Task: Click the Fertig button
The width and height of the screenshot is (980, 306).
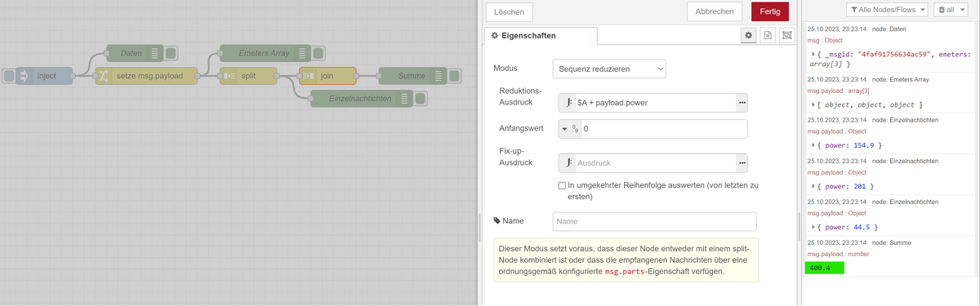Action: pos(770,11)
